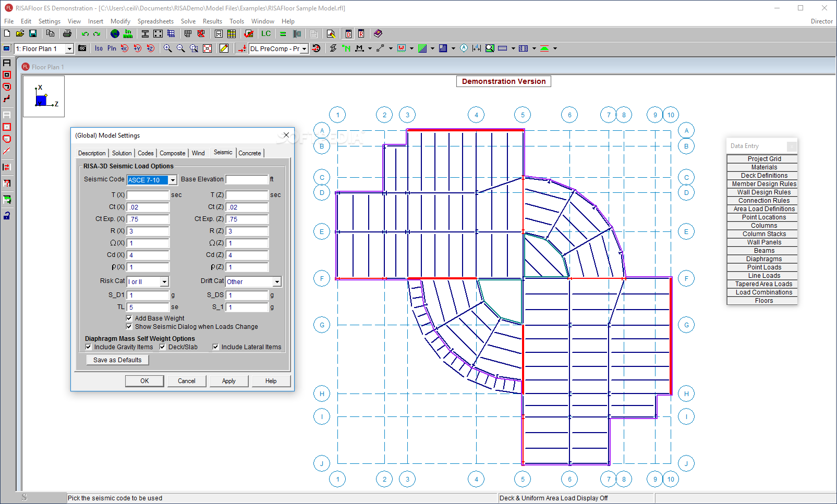Image resolution: width=837 pixels, height=504 pixels.
Task: Expand the M member labels dropdown arrow
Action: pos(370,48)
